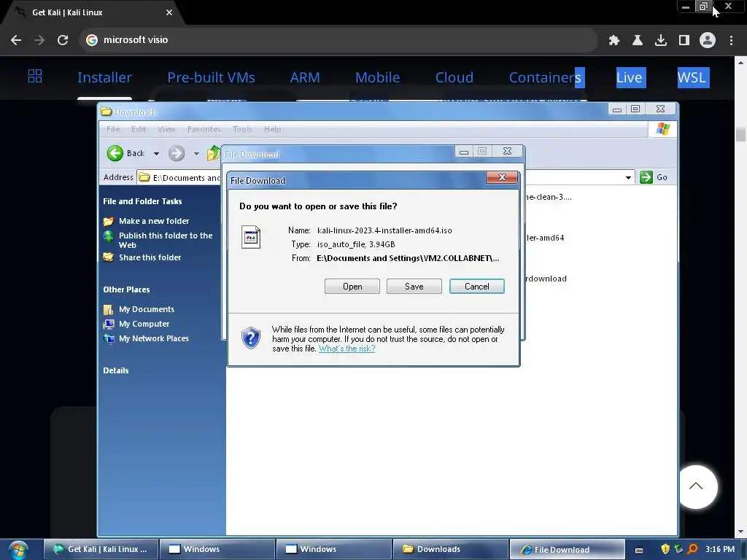
Task: Click Forward arrow in Downloads explorer
Action: pos(177,153)
